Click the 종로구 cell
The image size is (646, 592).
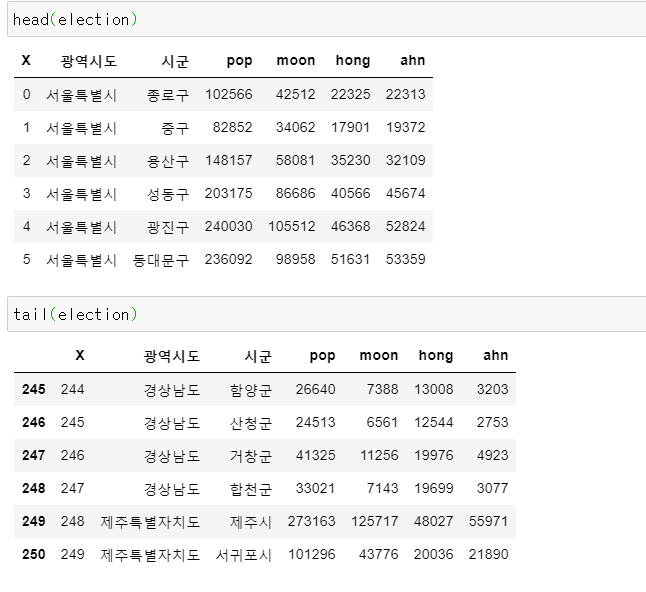point(168,95)
